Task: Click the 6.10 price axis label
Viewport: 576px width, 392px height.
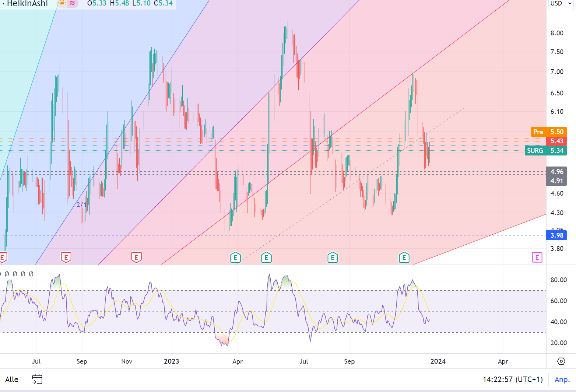Action: pos(556,111)
